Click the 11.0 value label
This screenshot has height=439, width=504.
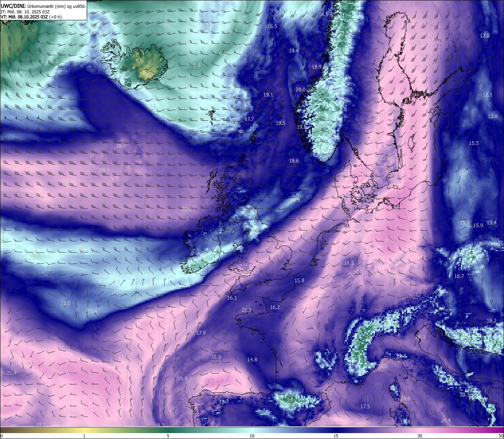tap(463, 172)
